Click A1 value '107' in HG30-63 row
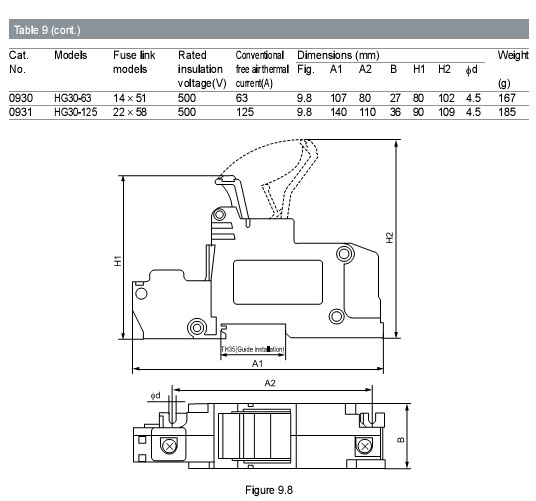Screen dimensions: 536x501 (x=338, y=98)
